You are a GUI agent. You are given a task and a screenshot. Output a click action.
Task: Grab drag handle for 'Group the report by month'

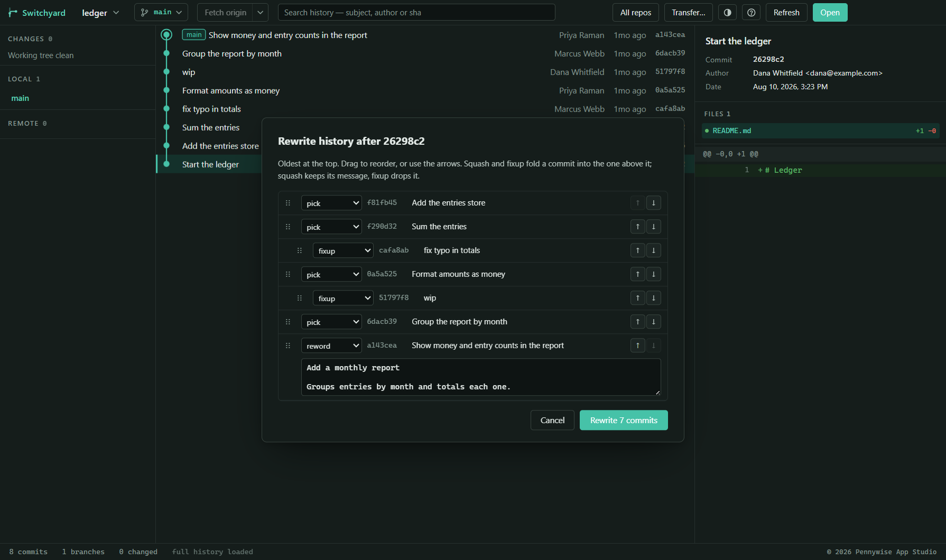pyautogui.click(x=288, y=322)
